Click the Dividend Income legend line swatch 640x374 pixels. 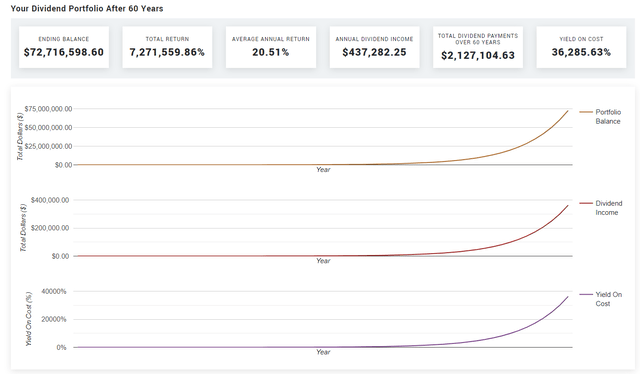586,203
